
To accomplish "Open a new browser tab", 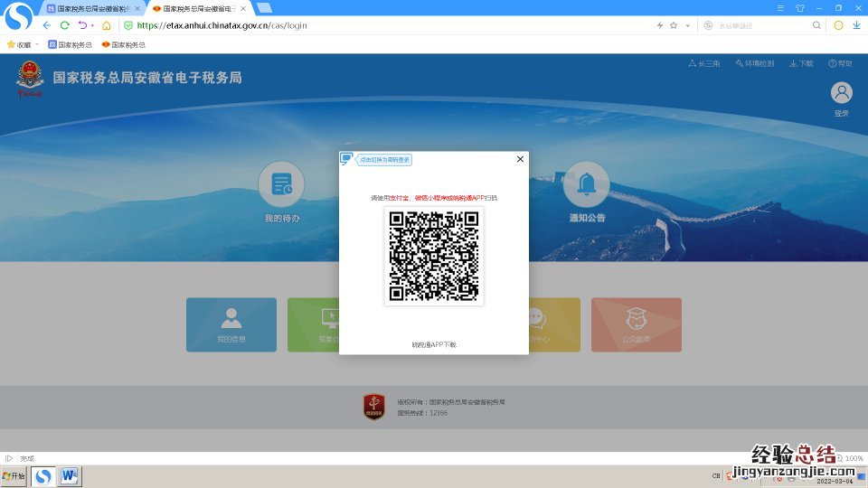I will pos(264,8).
